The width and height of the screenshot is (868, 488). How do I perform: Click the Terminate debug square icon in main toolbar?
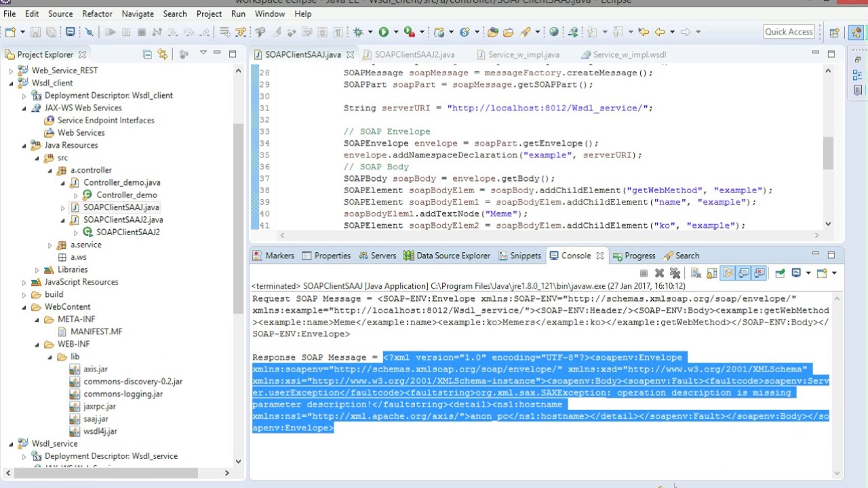click(x=142, y=32)
